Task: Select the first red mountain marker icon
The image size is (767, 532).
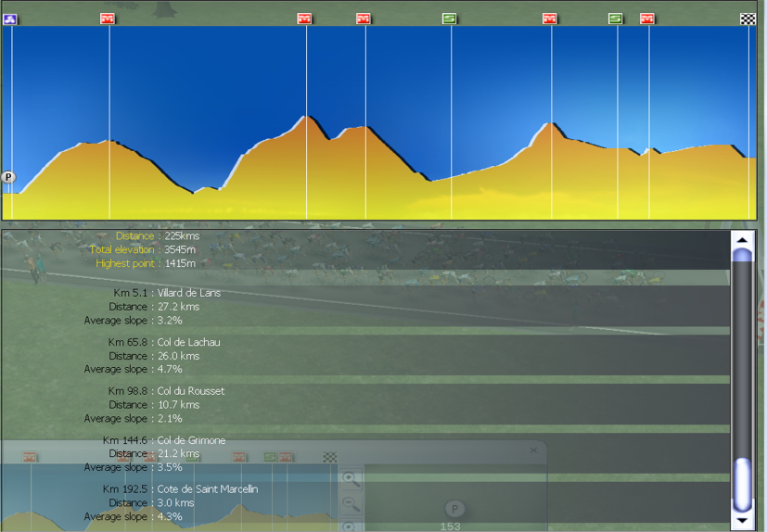Action: pos(108,19)
